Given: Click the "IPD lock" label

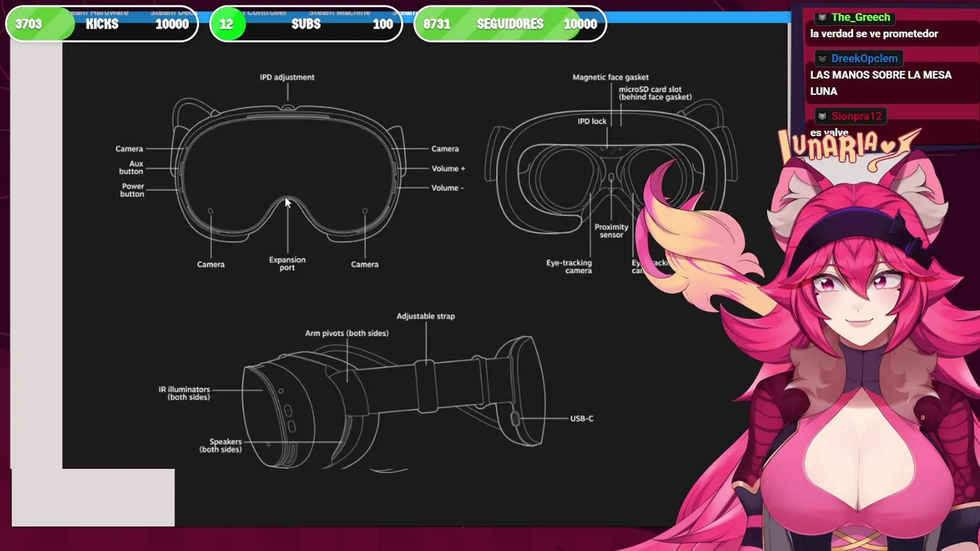Looking at the screenshot, I should 592,121.
